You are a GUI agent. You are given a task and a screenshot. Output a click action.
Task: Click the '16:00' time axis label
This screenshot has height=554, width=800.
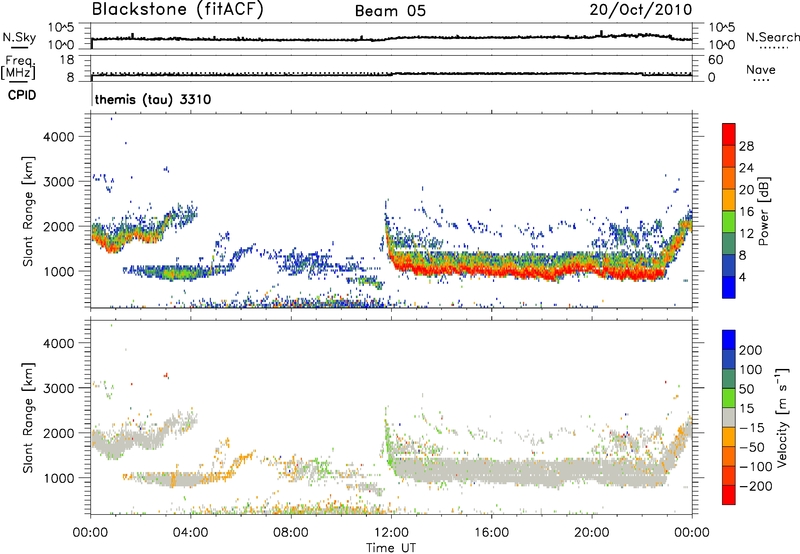click(491, 533)
